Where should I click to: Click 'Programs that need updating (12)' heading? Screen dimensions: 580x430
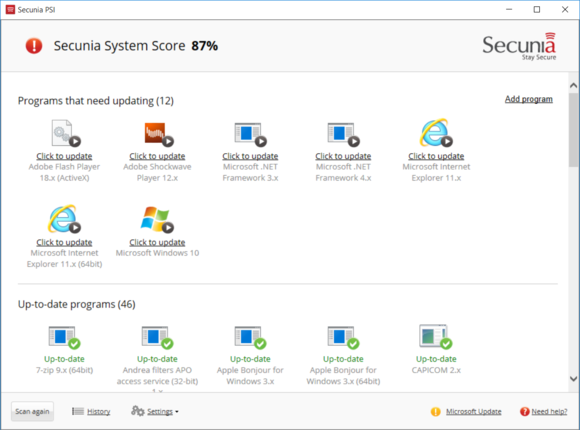[96, 101]
